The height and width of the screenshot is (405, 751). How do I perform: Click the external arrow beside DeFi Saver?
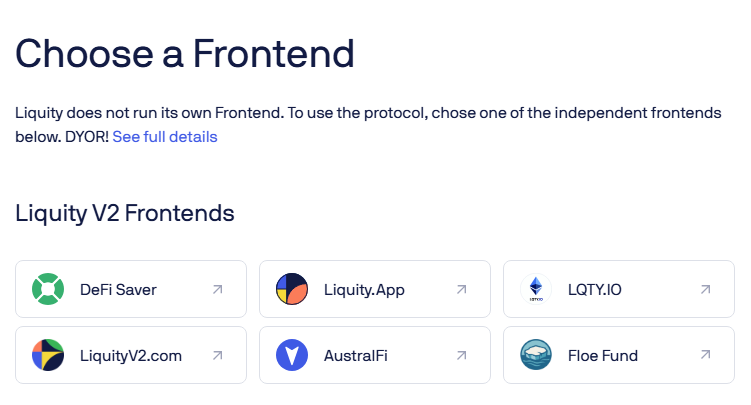[217, 290]
